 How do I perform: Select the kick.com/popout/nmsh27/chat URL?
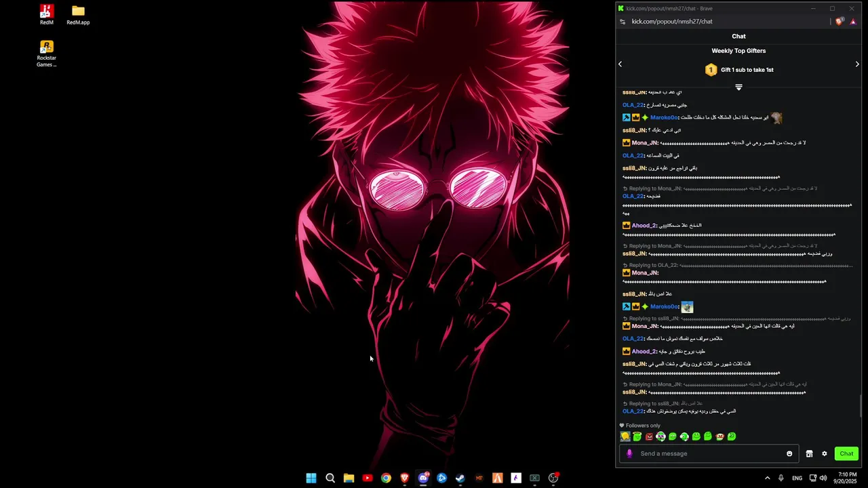pyautogui.click(x=672, y=22)
